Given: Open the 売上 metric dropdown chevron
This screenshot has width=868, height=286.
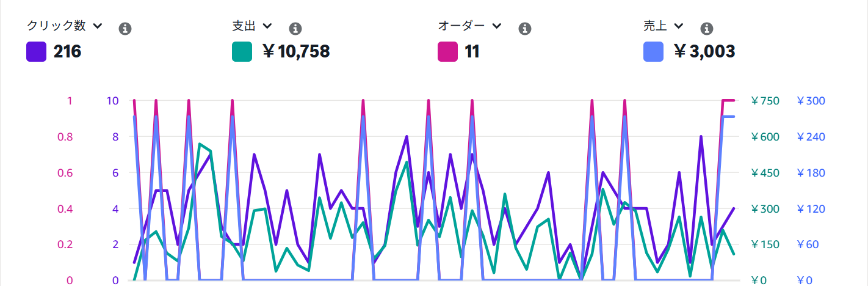Looking at the screenshot, I should (x=679, y=26).
